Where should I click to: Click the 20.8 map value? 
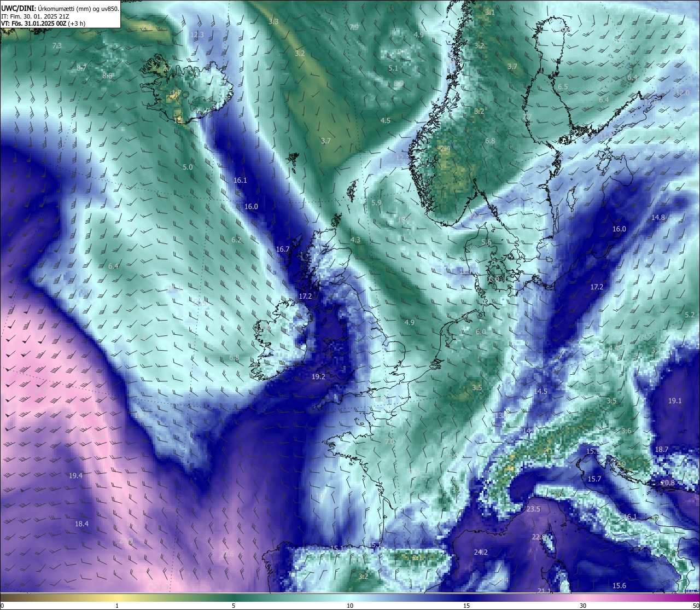[x=668, y=483]
